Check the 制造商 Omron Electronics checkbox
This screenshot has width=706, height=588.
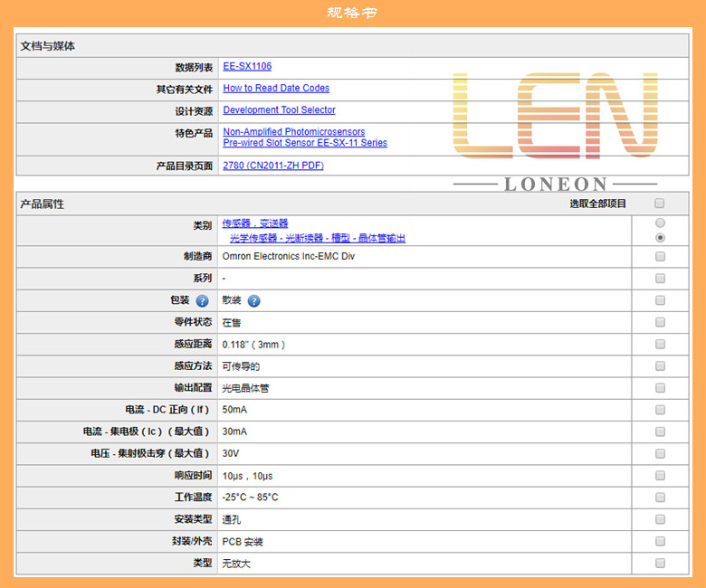click(x=660, y=256)
